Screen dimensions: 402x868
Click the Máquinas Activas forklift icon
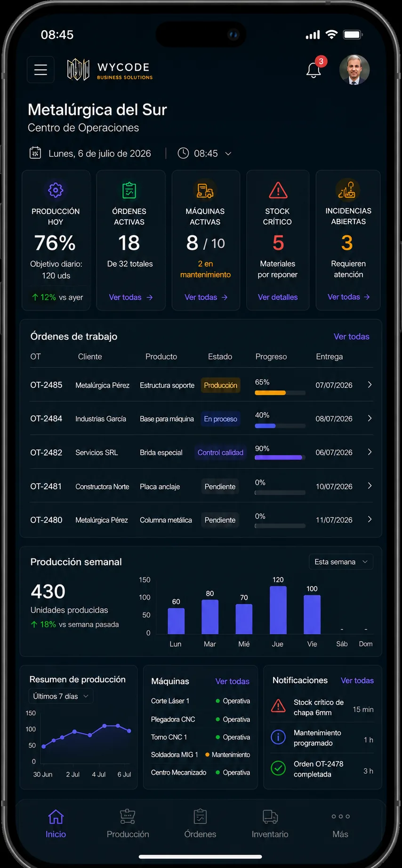205,190
